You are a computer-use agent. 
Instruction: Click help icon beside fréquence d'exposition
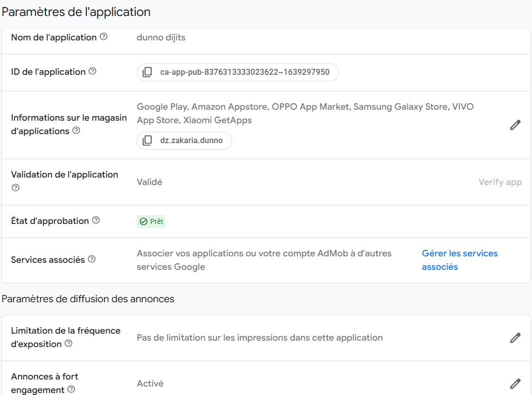[69, 344]
